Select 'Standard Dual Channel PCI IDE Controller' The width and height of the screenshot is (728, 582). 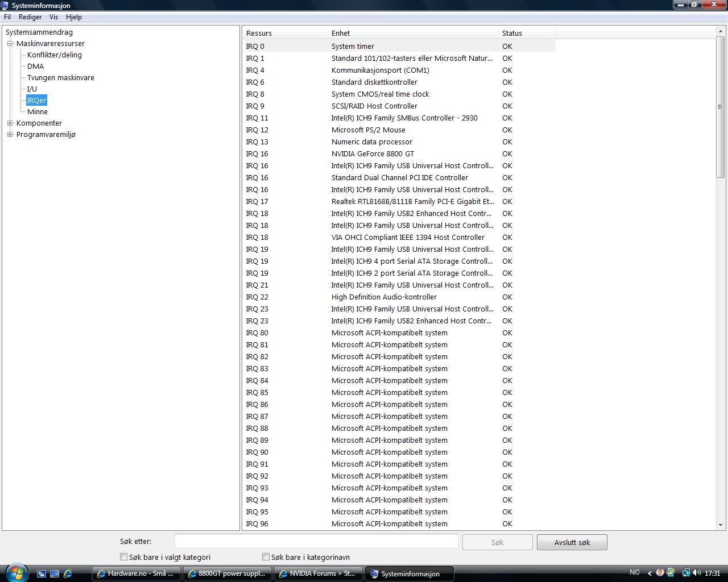click(399, 177)
